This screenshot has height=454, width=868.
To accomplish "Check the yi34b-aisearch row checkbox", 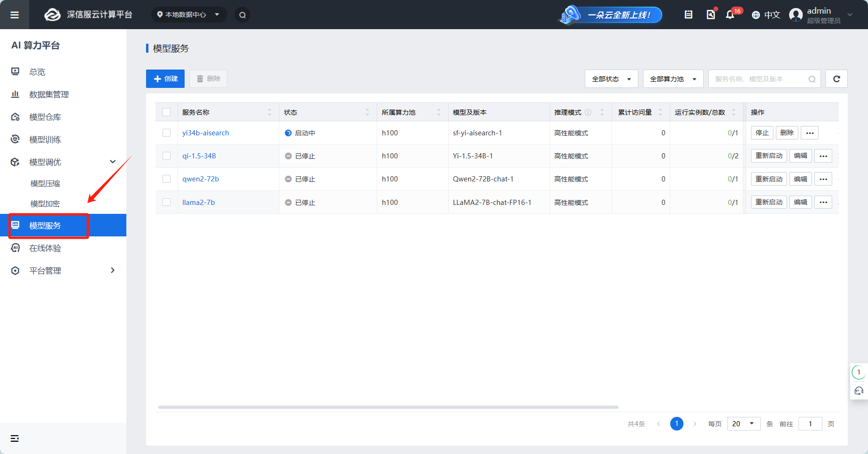I will click(166, 133).
